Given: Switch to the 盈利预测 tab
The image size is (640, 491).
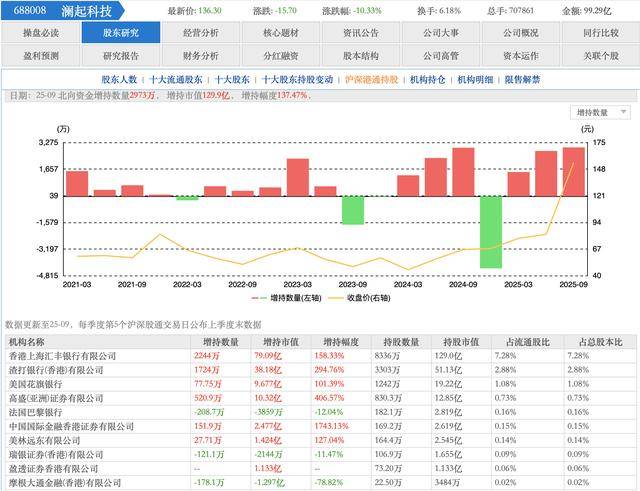Looking at the screenshot, I should click(x=40, y=56).
